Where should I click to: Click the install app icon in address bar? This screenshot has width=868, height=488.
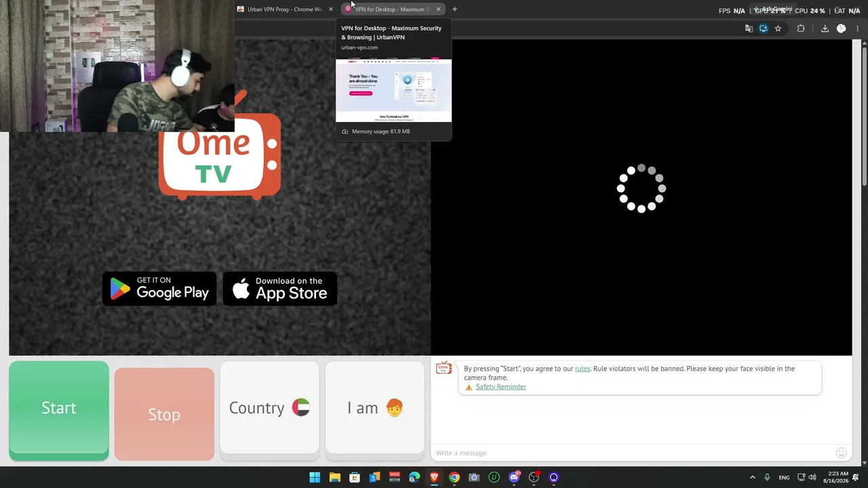[764, 28]
